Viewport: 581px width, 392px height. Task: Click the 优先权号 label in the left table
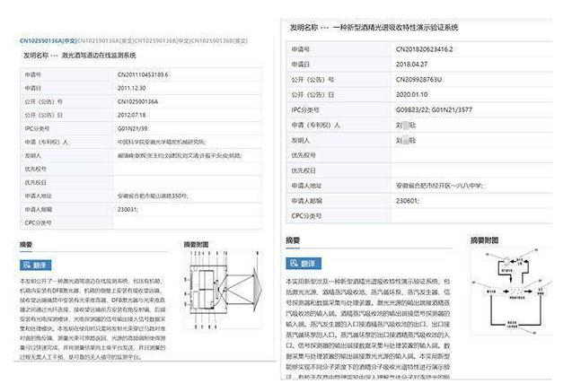(36, 169)
